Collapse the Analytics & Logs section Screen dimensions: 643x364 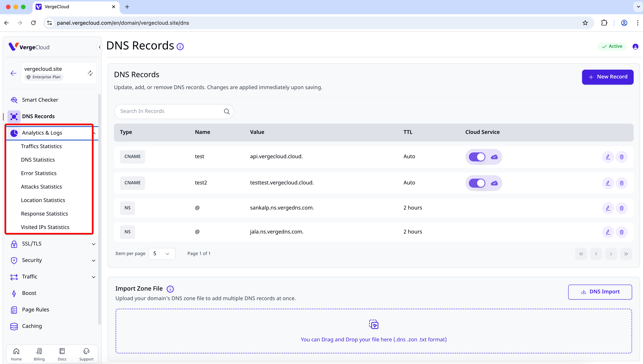(x=52, y=133)
